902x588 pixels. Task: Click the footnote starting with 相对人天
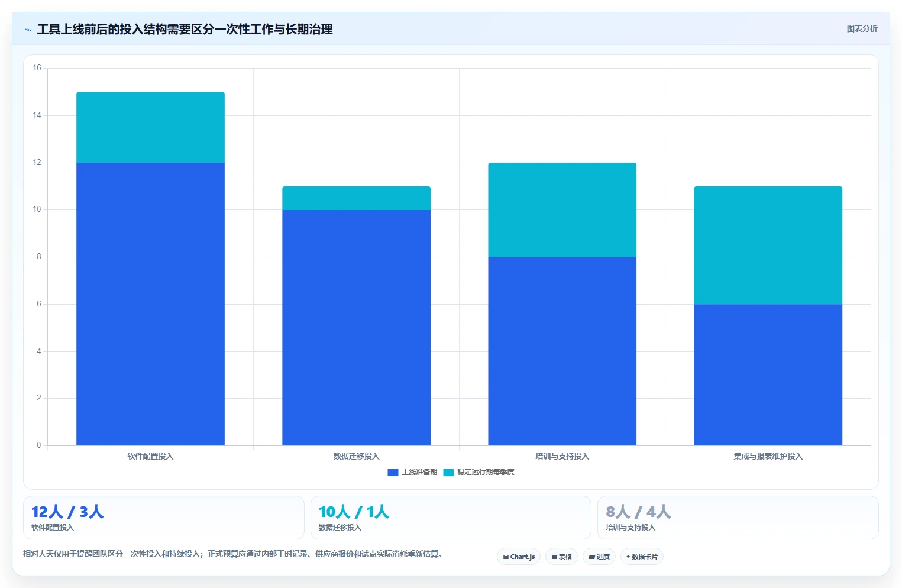(232, 554)
